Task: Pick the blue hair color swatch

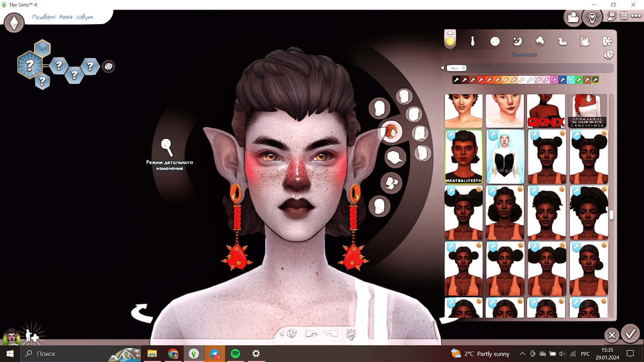Action: pyautogui.click(x=562, y=80)
